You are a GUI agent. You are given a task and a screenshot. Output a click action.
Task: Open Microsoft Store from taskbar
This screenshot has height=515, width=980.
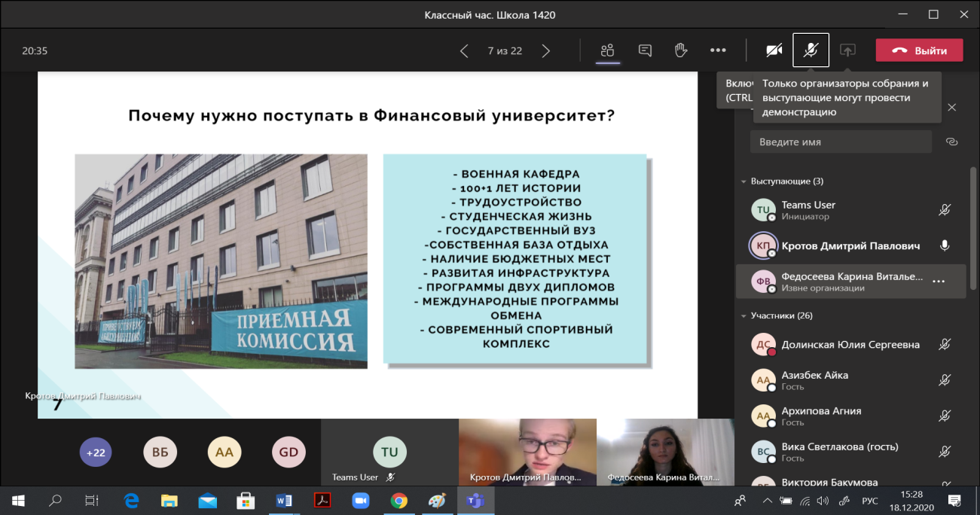[246, 500]
